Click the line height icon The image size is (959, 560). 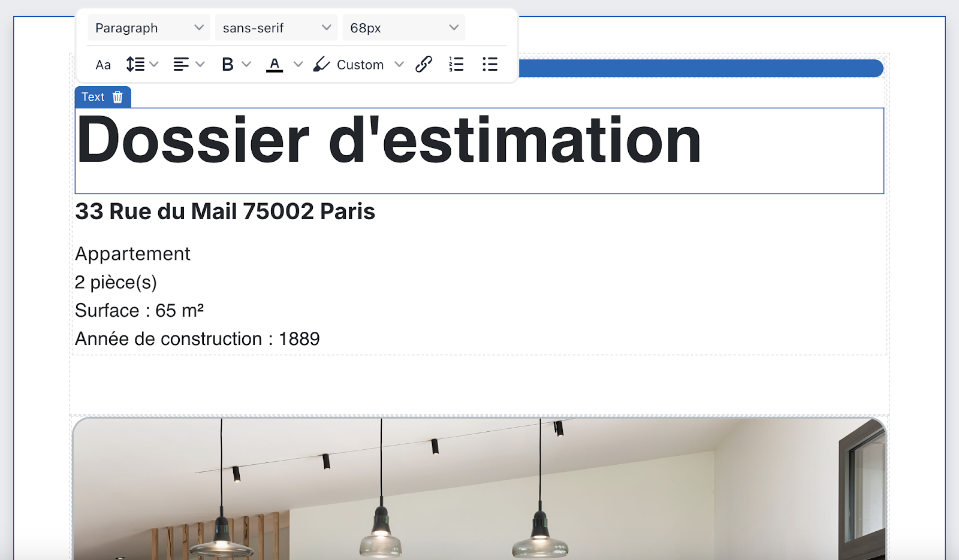point(135,64)
